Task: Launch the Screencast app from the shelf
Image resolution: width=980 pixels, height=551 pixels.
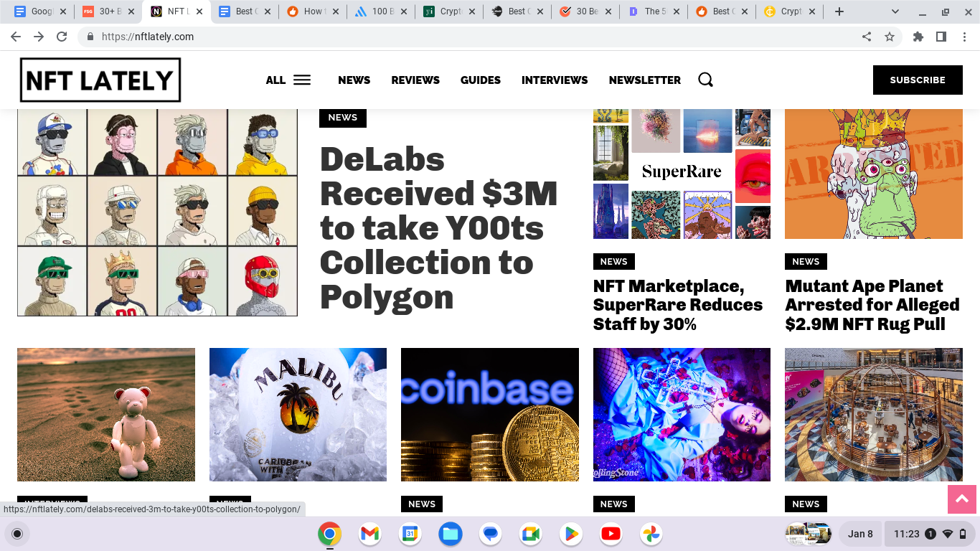Action: tap(530, 534)
